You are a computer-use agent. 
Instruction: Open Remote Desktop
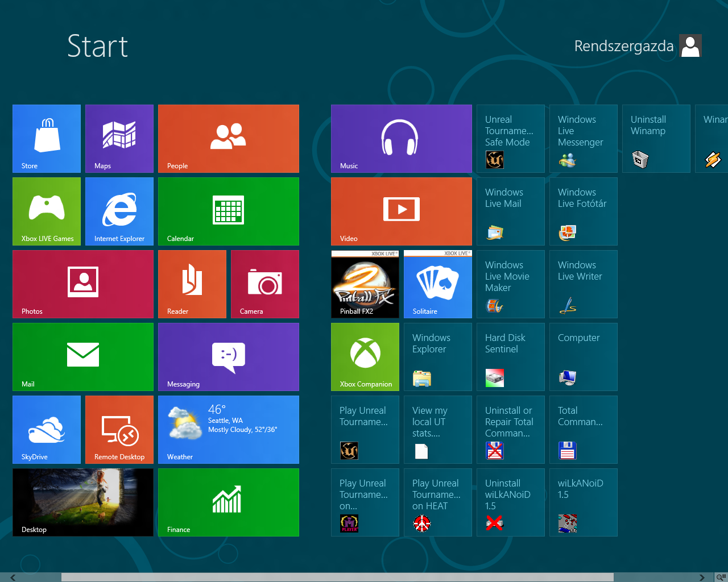(x=119, y=429)
